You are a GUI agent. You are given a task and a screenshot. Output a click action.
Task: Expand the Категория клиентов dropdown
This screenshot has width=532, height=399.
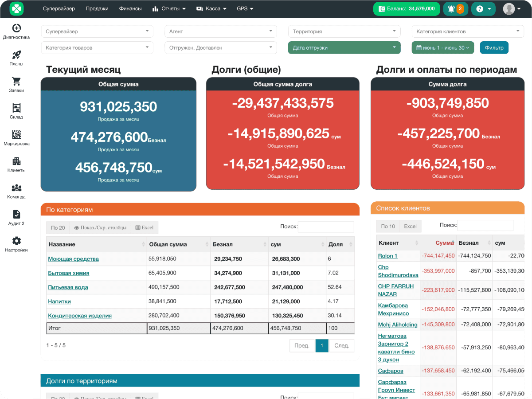click(x=468, y=31)
